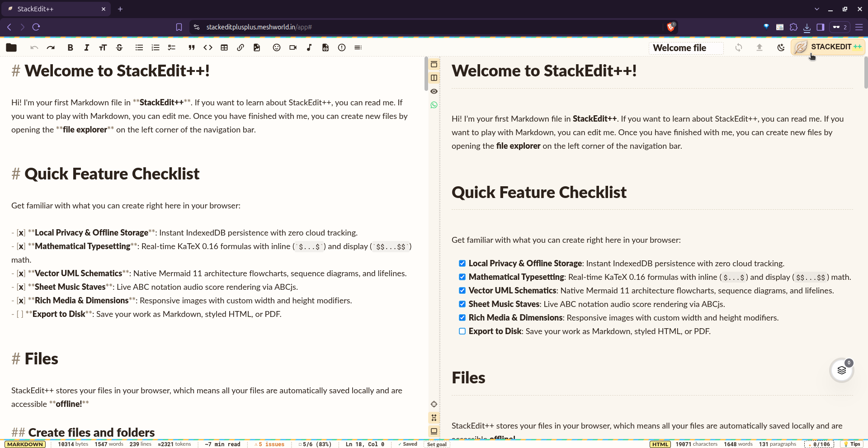Screen dimensions: 868x448
Task: Click the publish upload icon
Action: point(759,47)
